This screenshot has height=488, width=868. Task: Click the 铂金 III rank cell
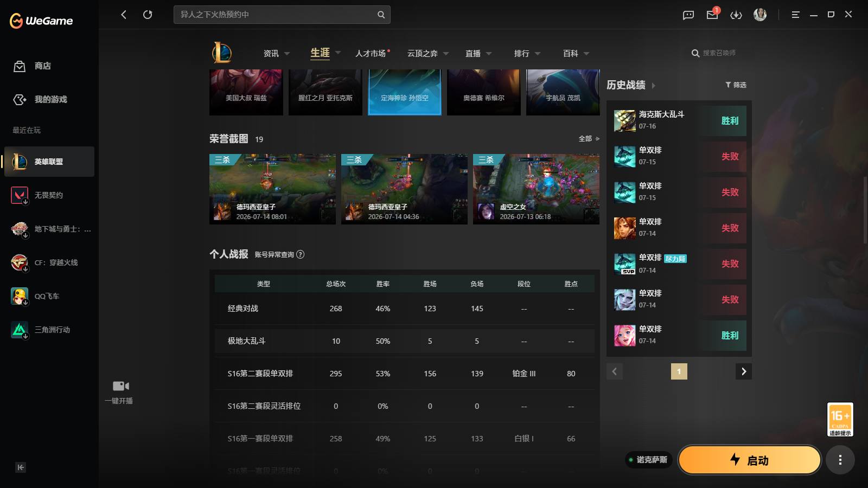(x=524, y=374)
